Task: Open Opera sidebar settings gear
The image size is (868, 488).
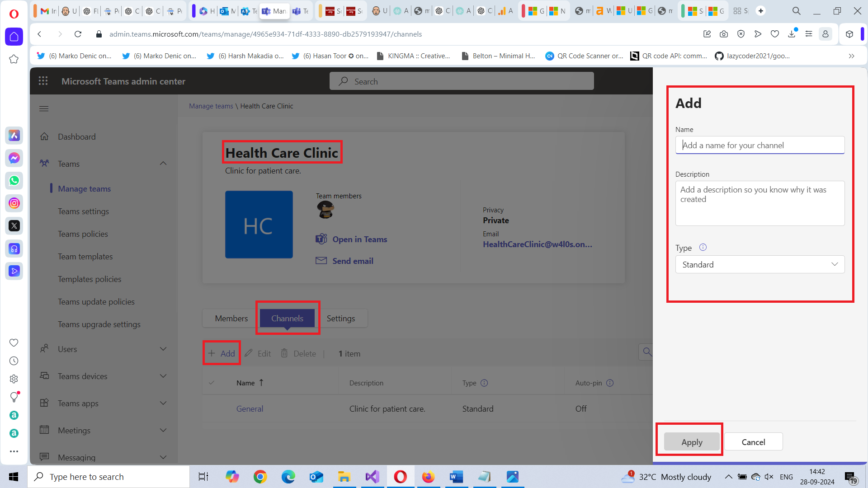Action: 14,379
